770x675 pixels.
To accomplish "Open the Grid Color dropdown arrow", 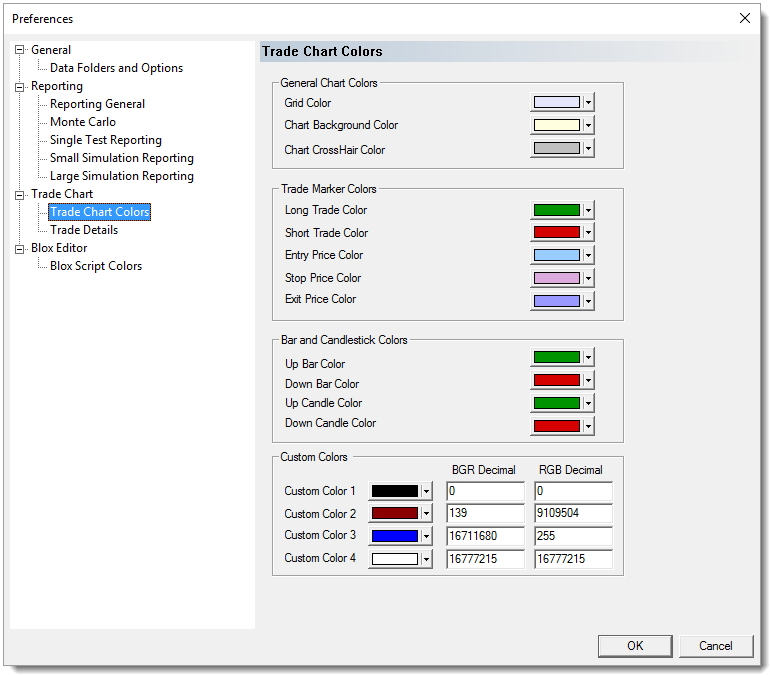I will pyautogui.click(x=589, y=102).
